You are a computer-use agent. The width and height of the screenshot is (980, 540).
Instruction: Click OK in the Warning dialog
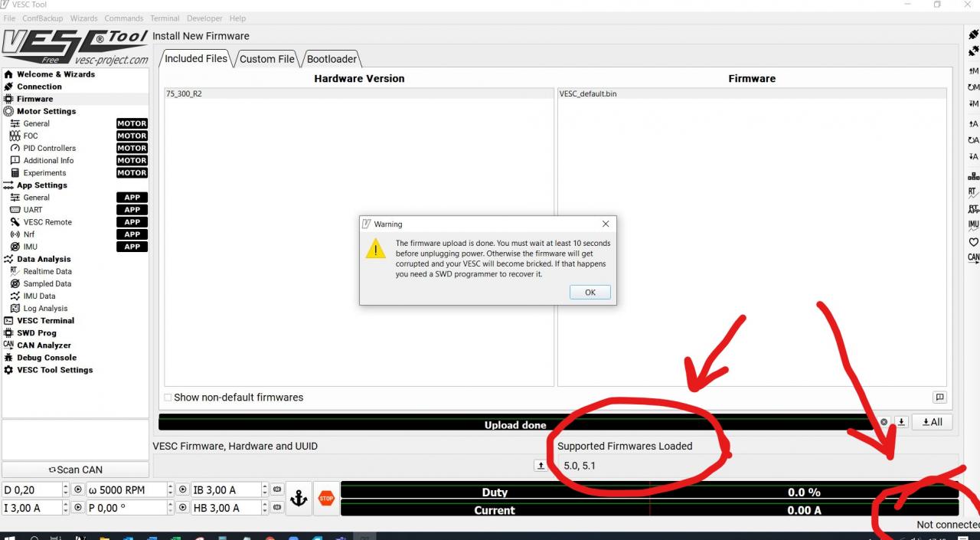(x=590, y=293)
